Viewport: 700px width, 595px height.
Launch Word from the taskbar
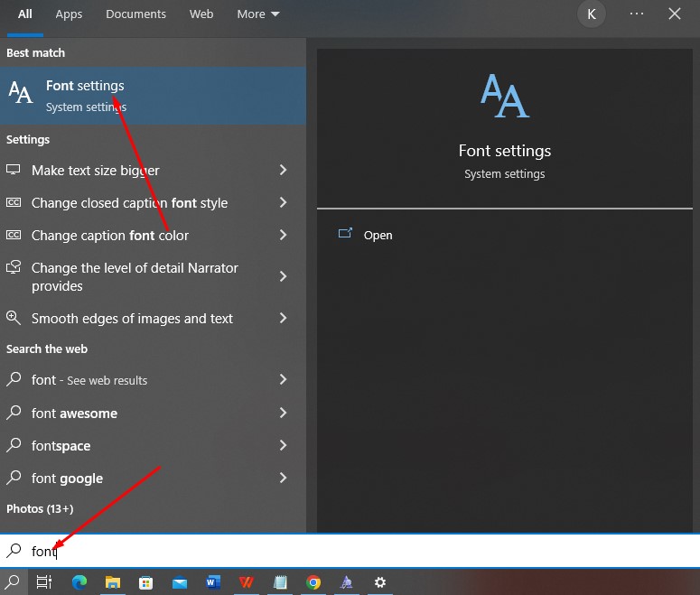point(213,582)
